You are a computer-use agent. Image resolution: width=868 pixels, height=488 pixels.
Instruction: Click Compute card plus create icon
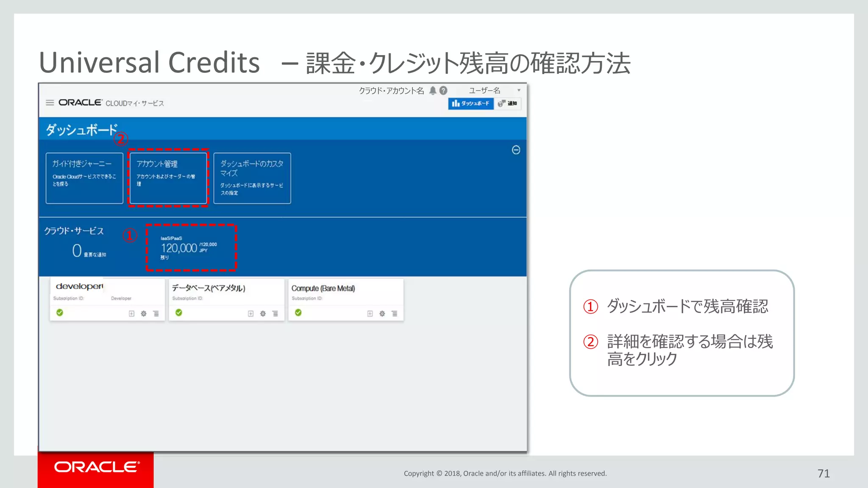370,314
